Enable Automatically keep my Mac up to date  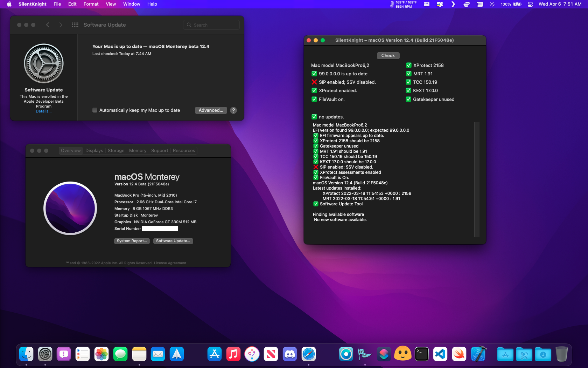[95, 110]
